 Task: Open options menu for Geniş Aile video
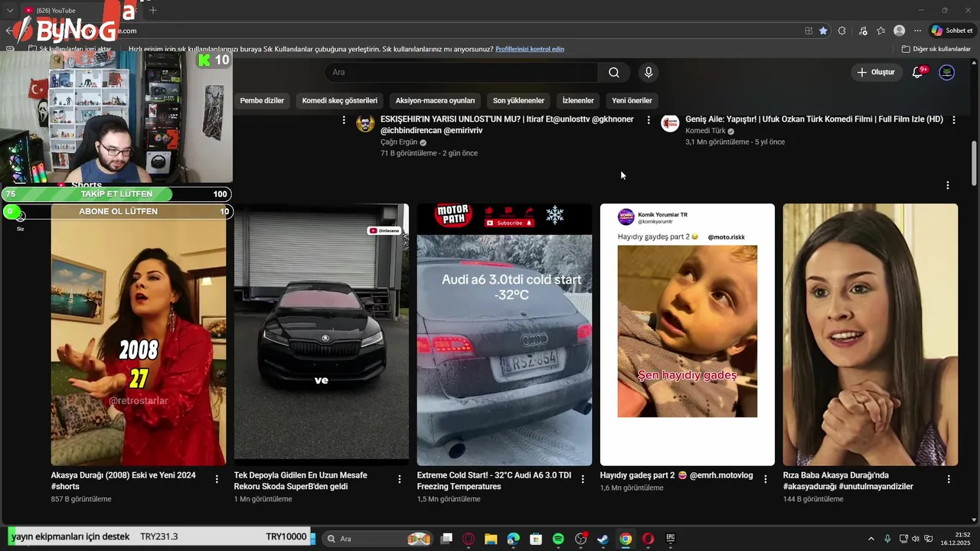click(x=953, y=120)
